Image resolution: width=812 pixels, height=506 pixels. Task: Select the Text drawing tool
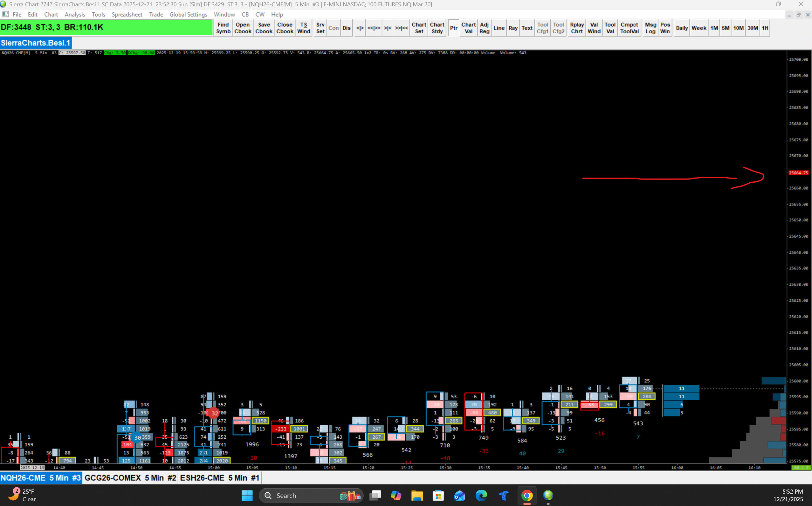coord(527,28)
